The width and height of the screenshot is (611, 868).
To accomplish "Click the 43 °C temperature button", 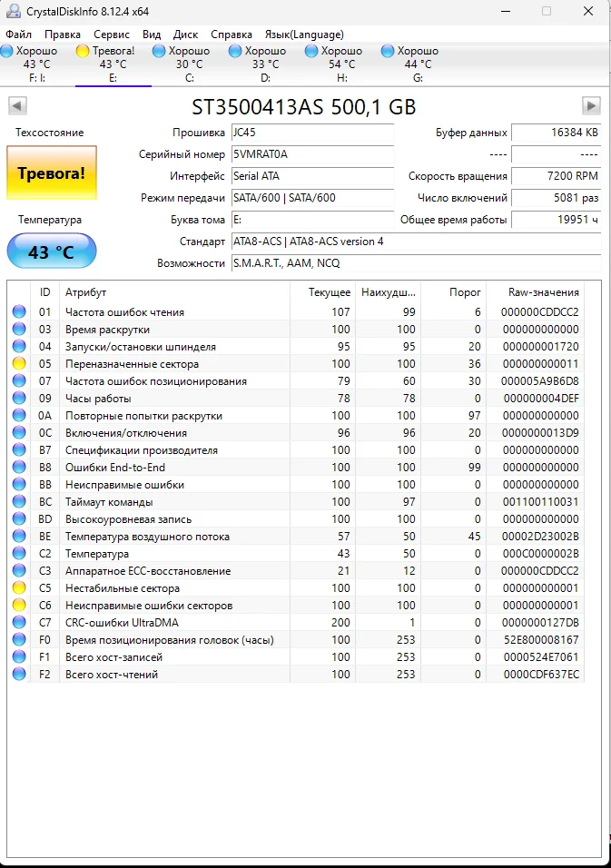I will coord(52,252).
